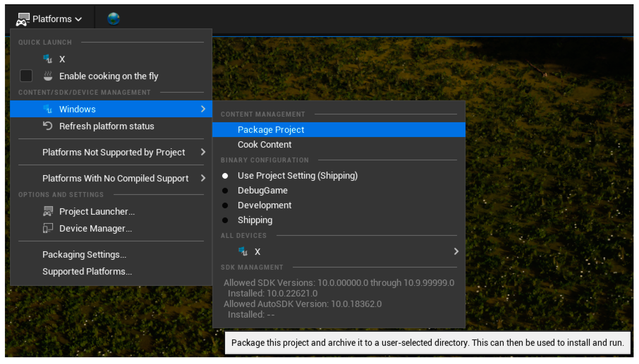Image resolution: width=639 pixels, height=364 pixels.
Task: Select Use Project Setting (Shipping) option
Action: (297, 176)
